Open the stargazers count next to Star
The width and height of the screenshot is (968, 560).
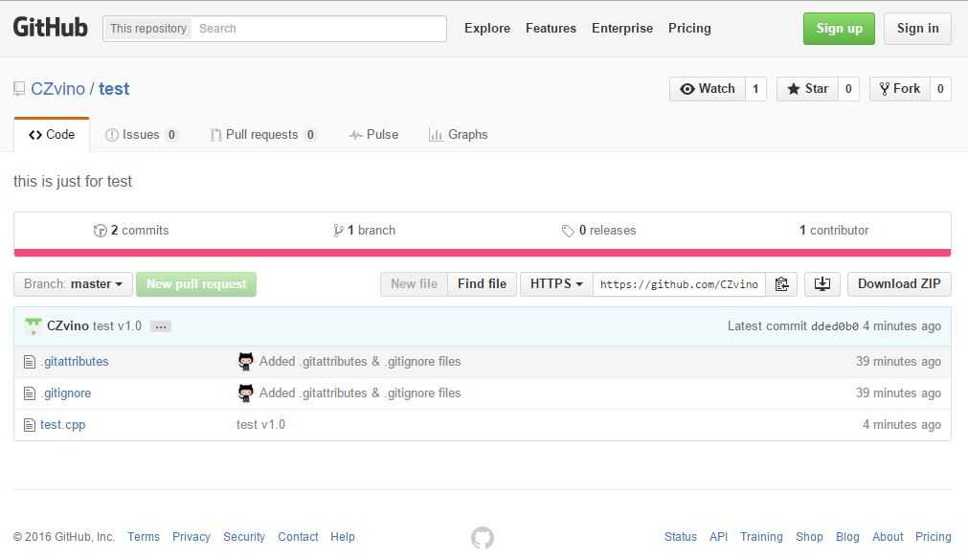pyautogui.click(x=848, y=89)
